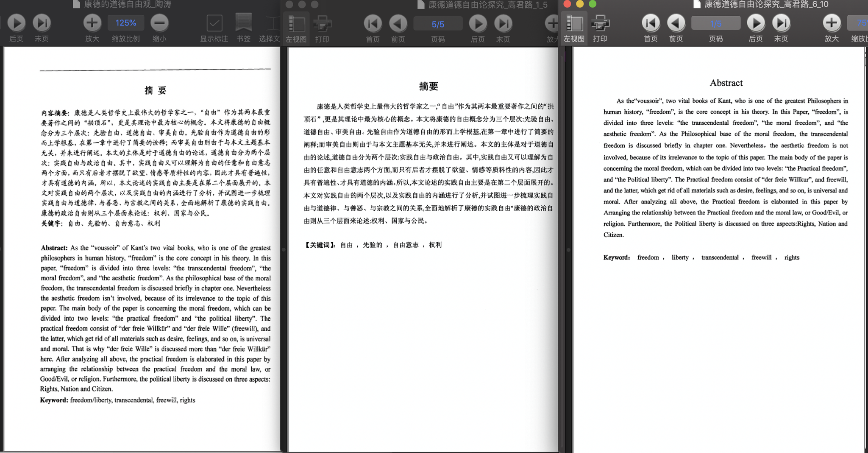Click the Keyword: freedom line in right window
The width and height of the screenshot is (868, 453).
701,257
